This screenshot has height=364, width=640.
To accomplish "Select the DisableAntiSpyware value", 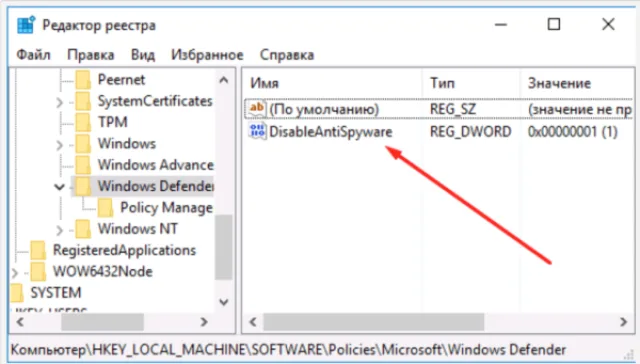I will (331, 132).
